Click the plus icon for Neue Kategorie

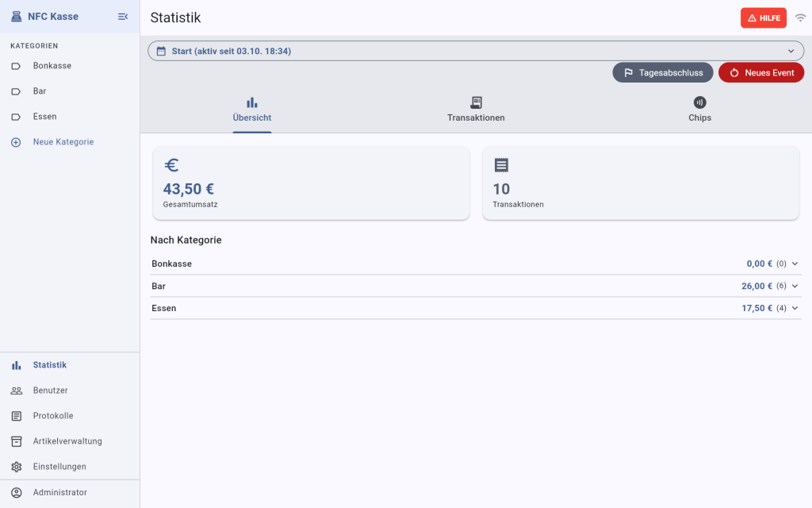tap(16, 142)
